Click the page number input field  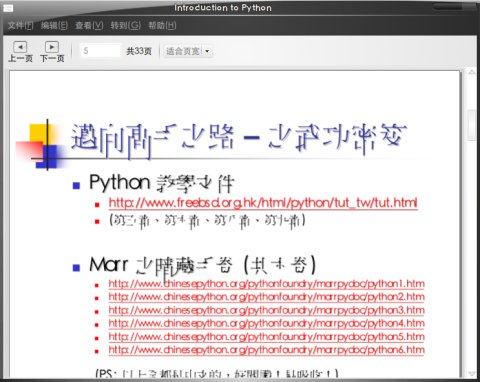point(100,51)
